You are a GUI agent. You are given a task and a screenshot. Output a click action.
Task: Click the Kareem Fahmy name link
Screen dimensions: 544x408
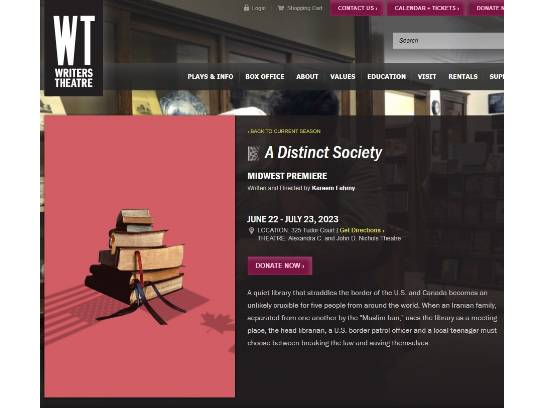pyautogui.click(x=333, y=188)
